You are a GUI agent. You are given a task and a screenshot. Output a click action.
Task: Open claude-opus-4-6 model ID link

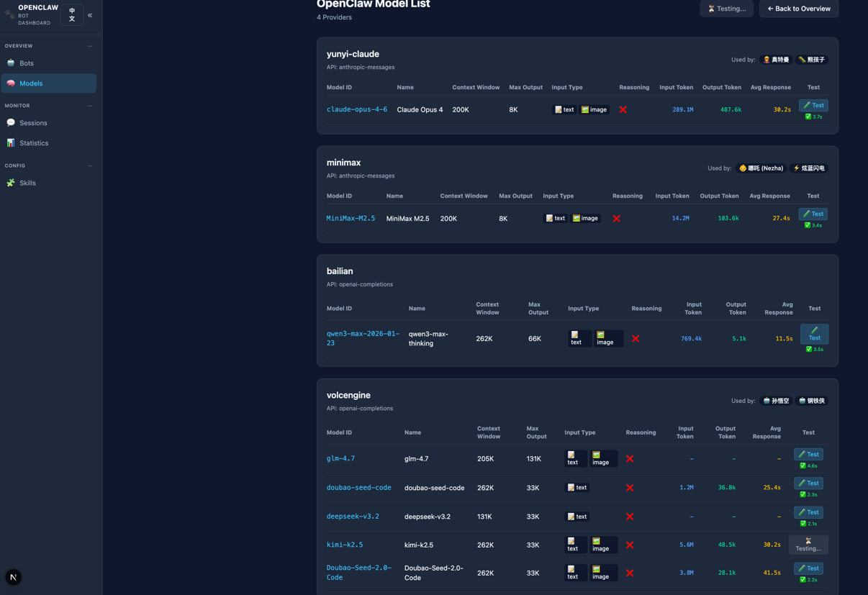[x=357, y=109]
